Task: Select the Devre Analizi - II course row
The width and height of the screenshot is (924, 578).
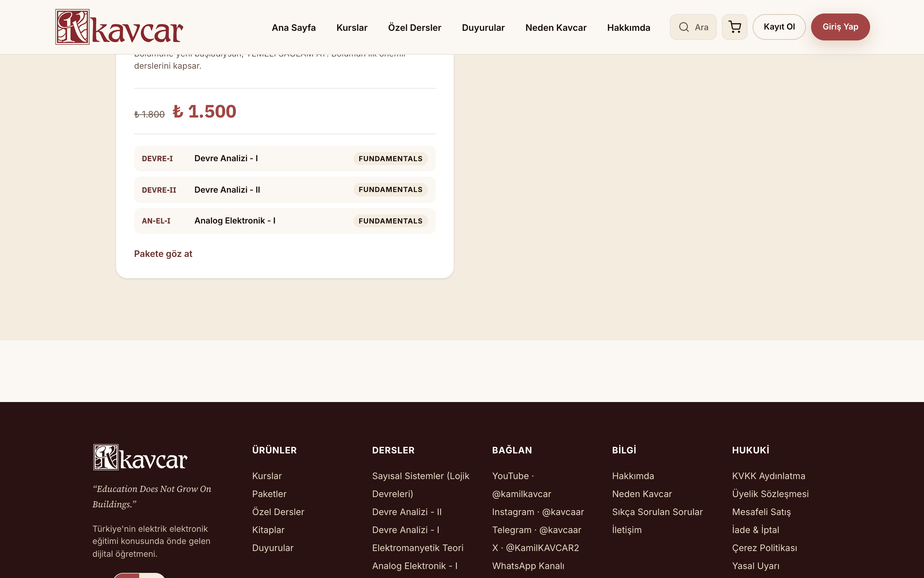Action: point(285,189)
